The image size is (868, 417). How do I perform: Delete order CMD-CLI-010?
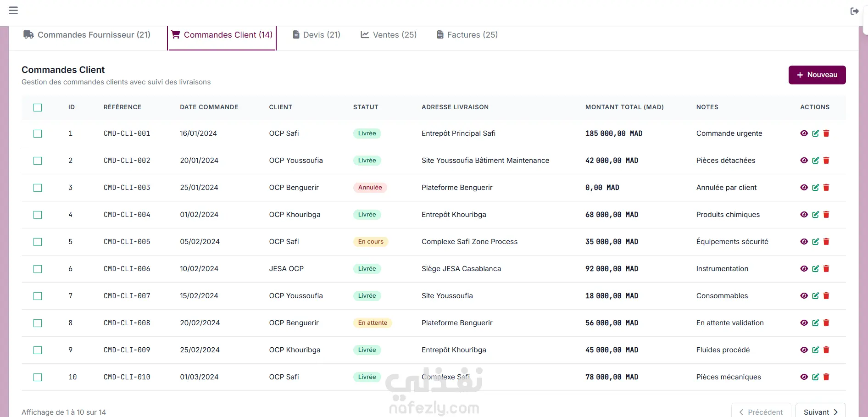pyautogui.click(x=826, y=377)
